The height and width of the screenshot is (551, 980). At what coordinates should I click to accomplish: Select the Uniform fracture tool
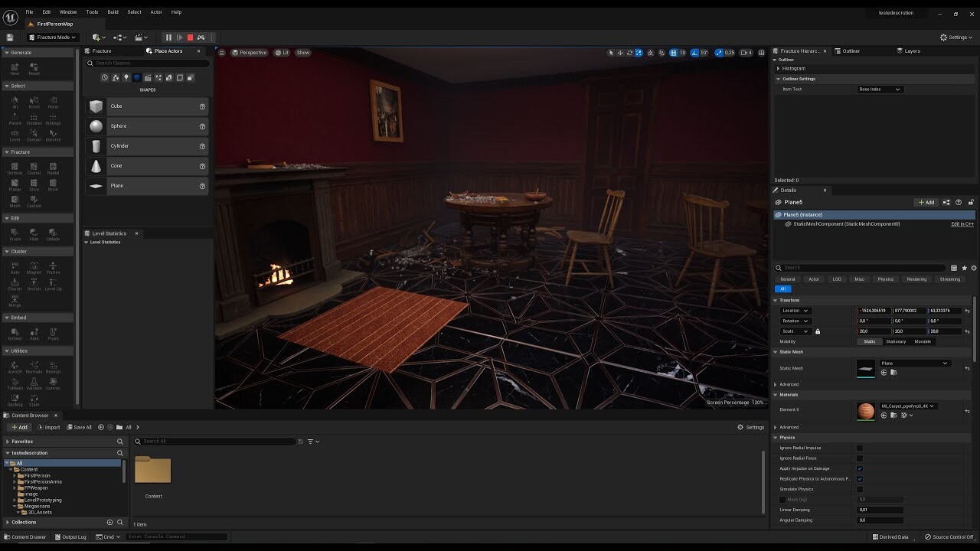pos(14,168)
